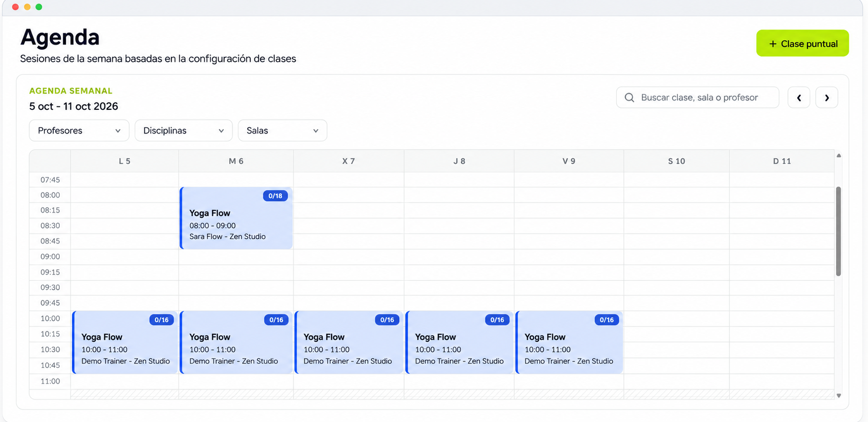
Task: Open Thursday 10:00 Yoga Flow session
Action: click(459, 342)
